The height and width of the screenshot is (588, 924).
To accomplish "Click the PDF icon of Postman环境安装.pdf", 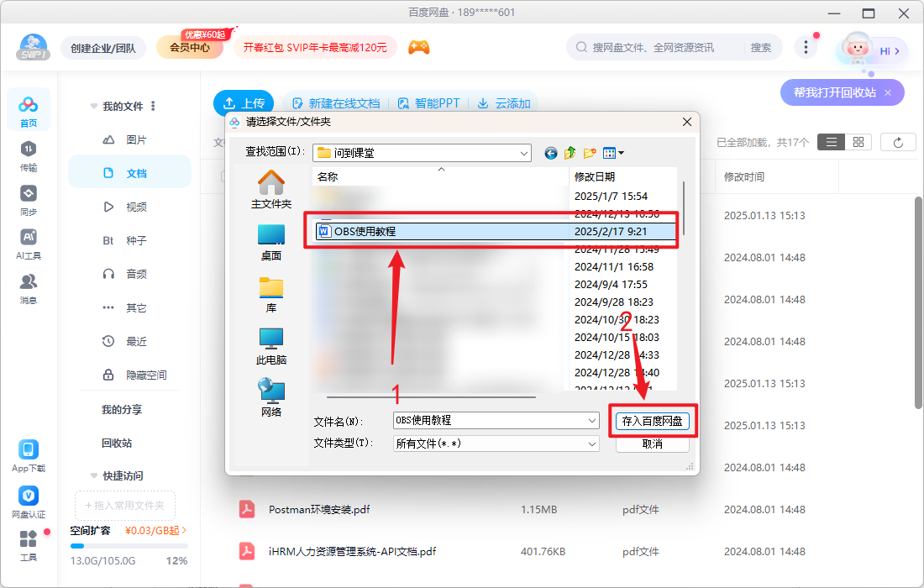I will 247,509.
